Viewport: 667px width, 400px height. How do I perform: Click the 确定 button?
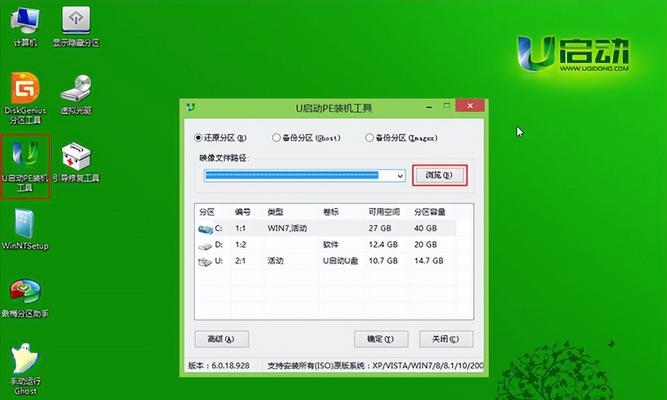[381, 339]
